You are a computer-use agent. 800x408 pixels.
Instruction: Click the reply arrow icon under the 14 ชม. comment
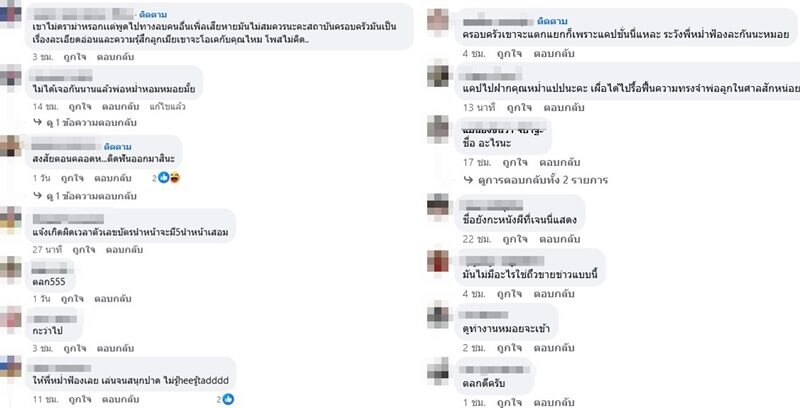coord(38,122)
